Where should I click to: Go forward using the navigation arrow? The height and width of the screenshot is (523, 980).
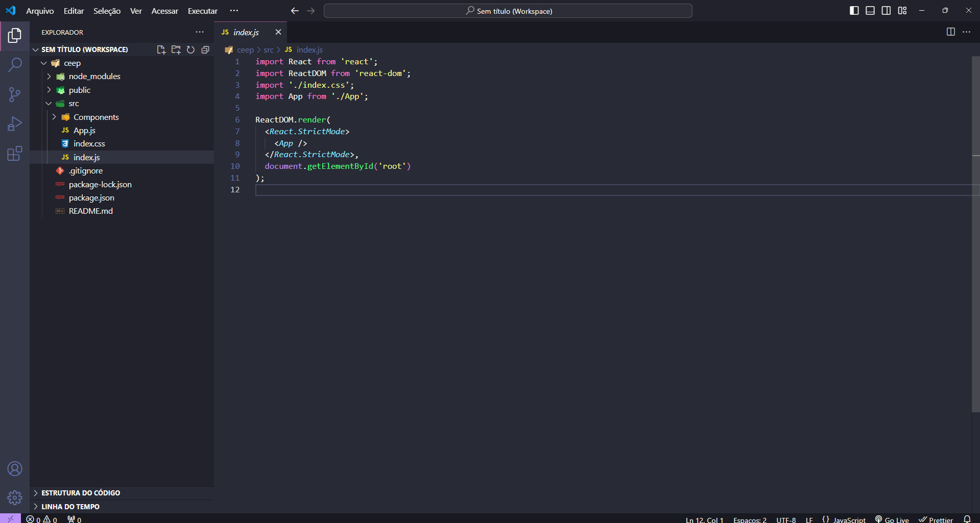(x=310, y=11)
